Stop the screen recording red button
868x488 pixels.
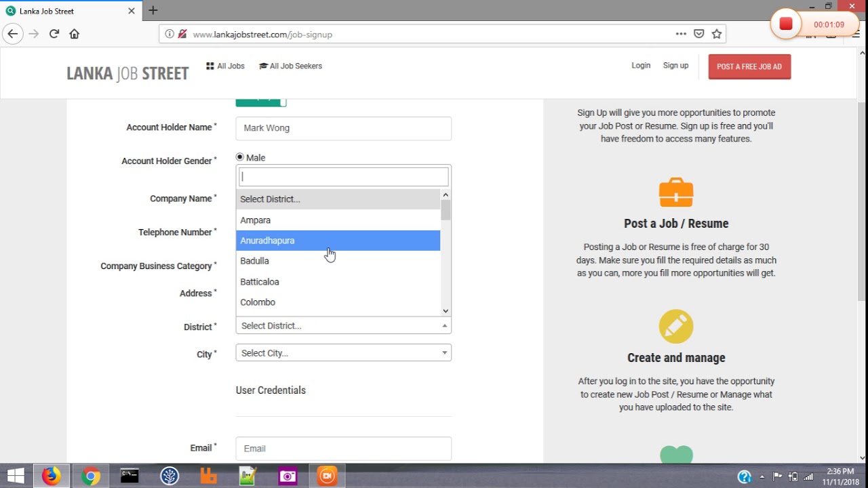point(786,24)
